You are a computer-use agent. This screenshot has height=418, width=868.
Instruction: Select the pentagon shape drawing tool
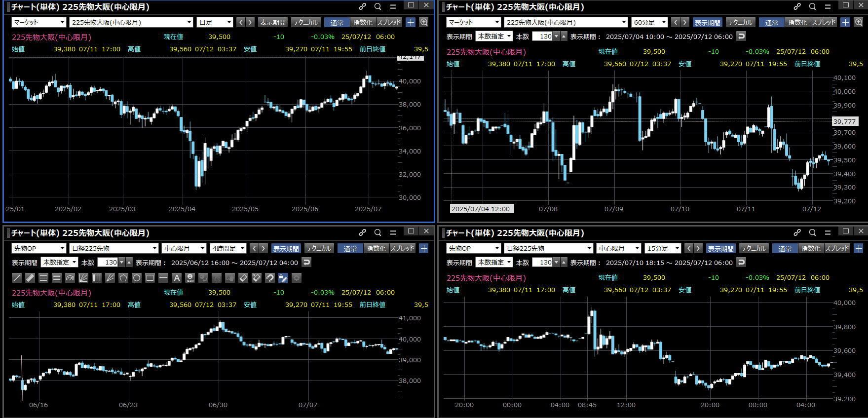(x=123, y=278)
